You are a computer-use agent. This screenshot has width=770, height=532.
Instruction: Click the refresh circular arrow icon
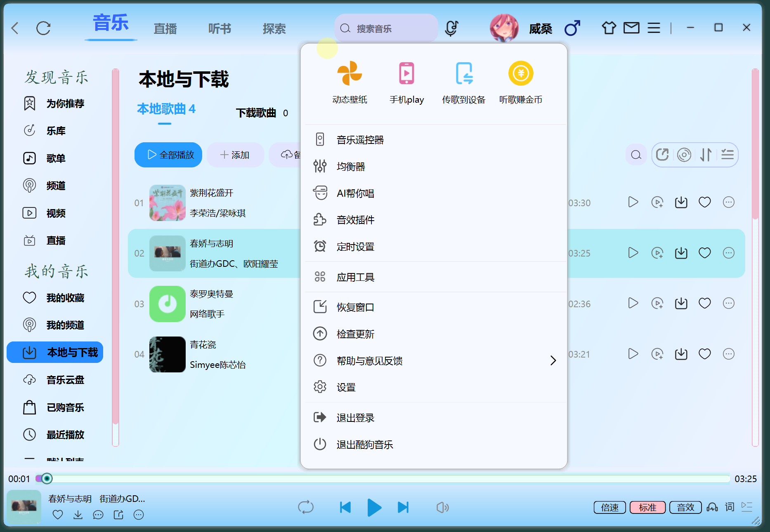tap(43, 28)
